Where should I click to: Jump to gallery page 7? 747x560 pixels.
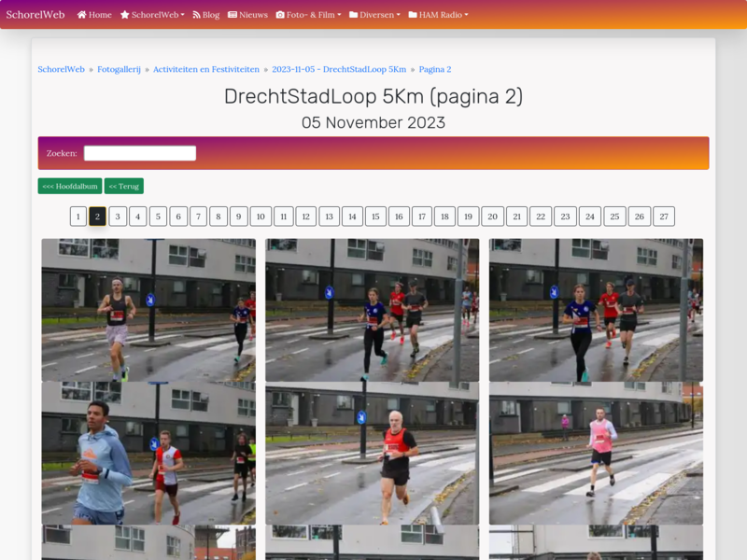point(199,217)
